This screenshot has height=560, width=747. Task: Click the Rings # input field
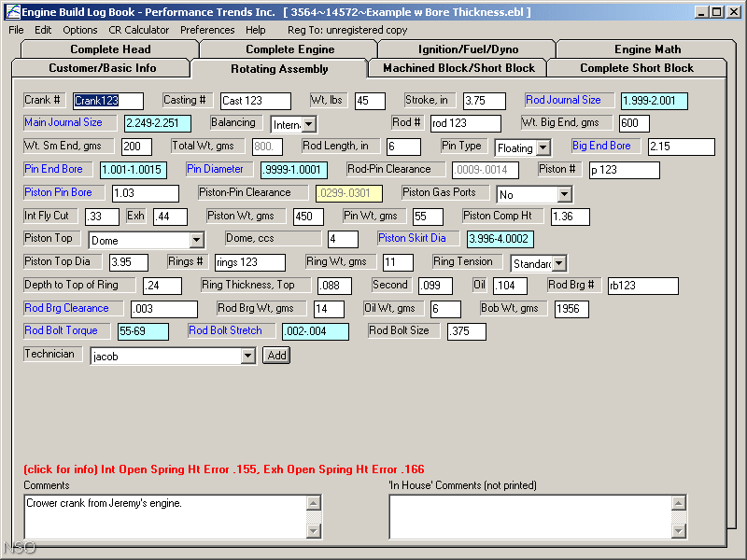pos(250,262)
